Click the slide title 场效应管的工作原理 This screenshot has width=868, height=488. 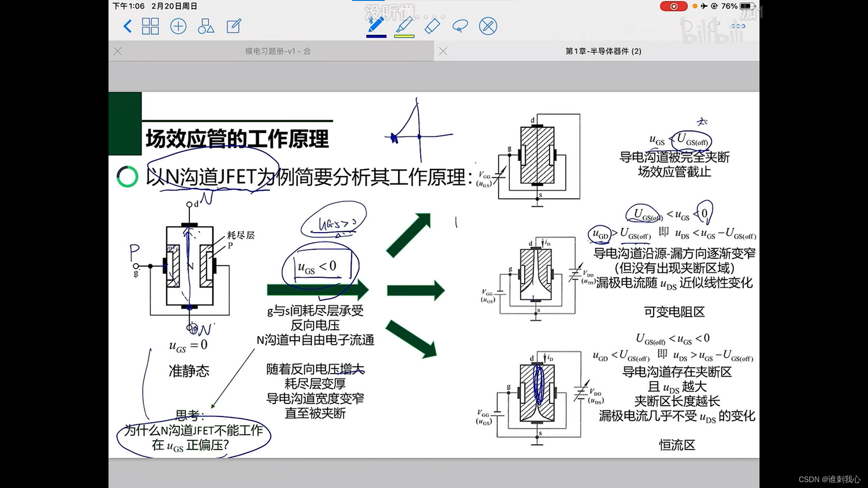click(237, 139)
